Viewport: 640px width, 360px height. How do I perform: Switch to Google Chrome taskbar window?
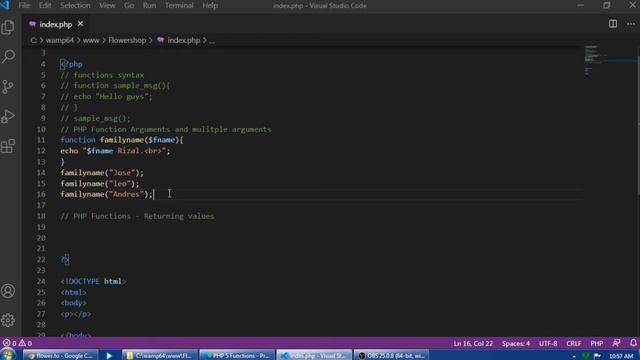[60, 356]
